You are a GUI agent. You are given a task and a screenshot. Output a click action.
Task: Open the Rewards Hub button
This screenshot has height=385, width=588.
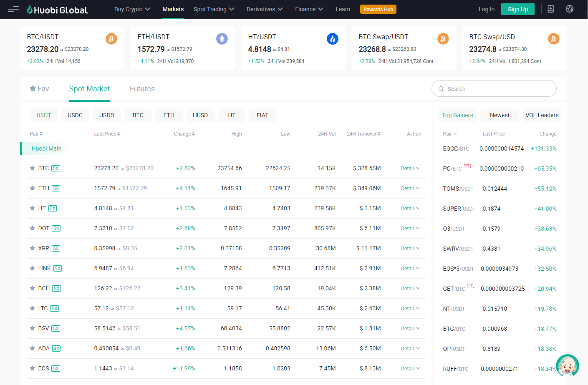[x=378, y=9]
